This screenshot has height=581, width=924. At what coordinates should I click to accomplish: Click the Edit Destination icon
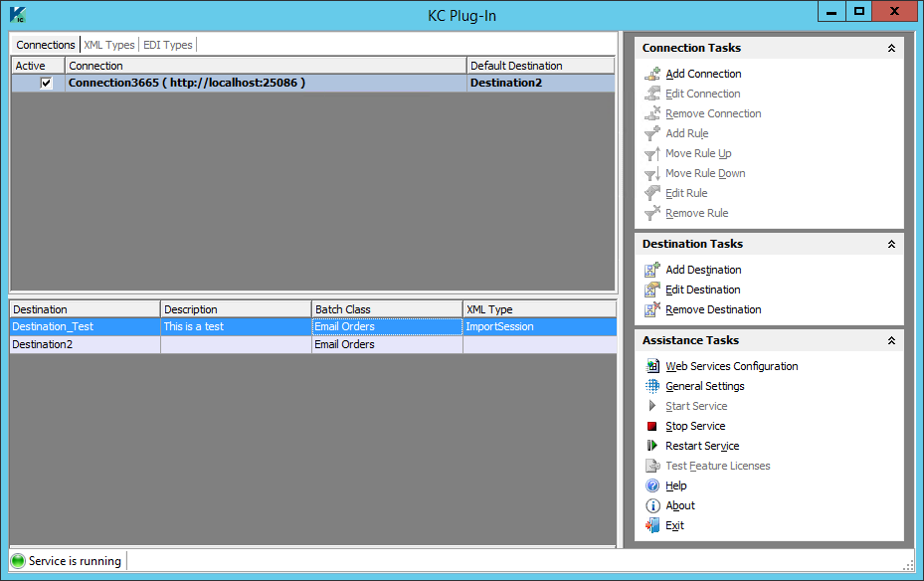(x=652, y=290)
